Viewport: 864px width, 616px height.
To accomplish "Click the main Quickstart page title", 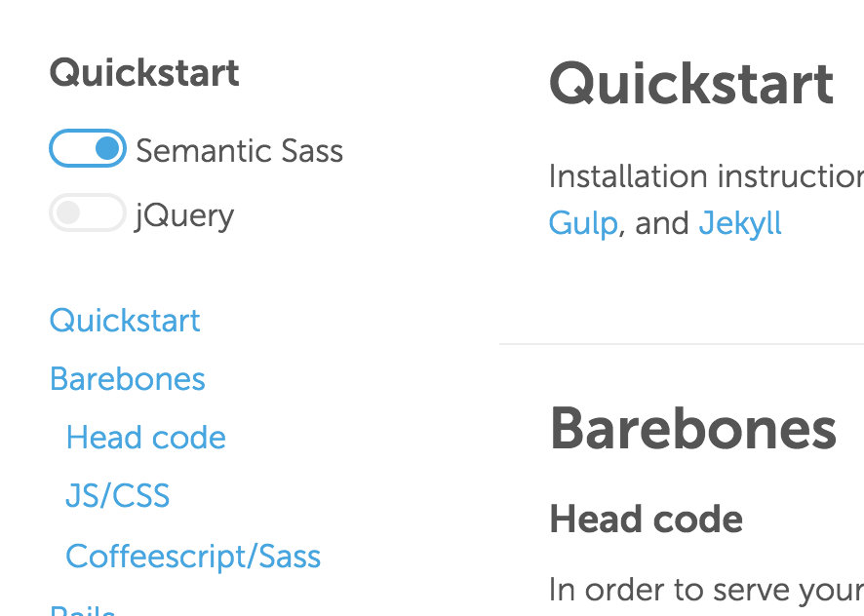I will point(691,84).
